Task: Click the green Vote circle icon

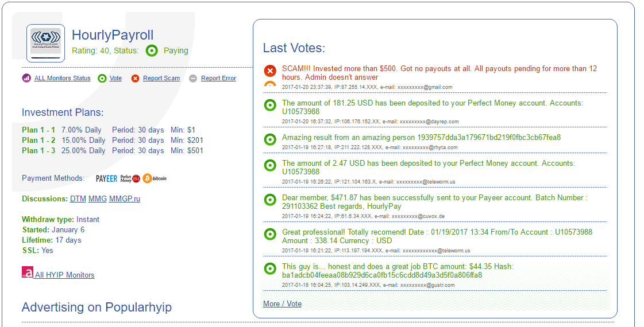Action: click(102, 79)
